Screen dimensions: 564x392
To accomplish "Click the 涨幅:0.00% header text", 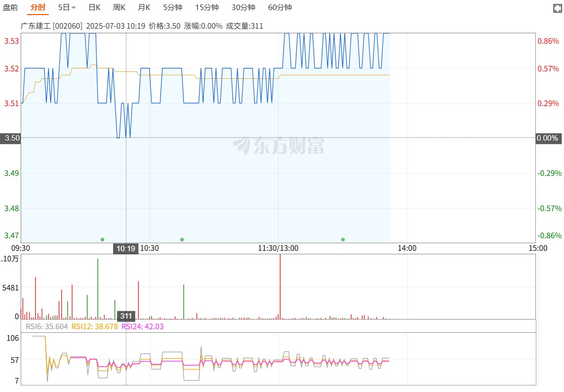I will (x=203, y=26).
